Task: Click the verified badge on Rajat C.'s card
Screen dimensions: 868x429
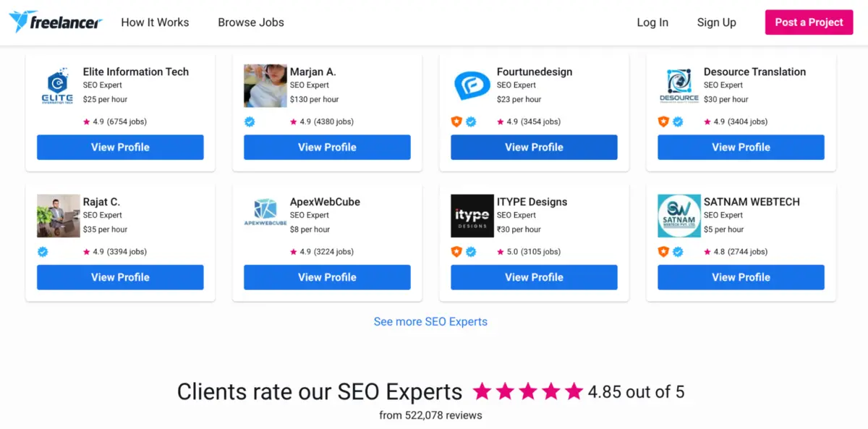Action: point(43,252)
